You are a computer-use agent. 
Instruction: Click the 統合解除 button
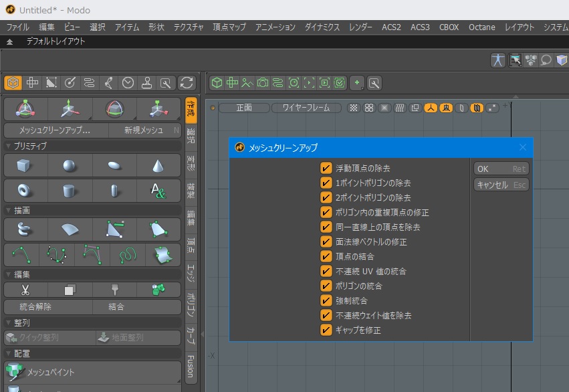[48, 306]
